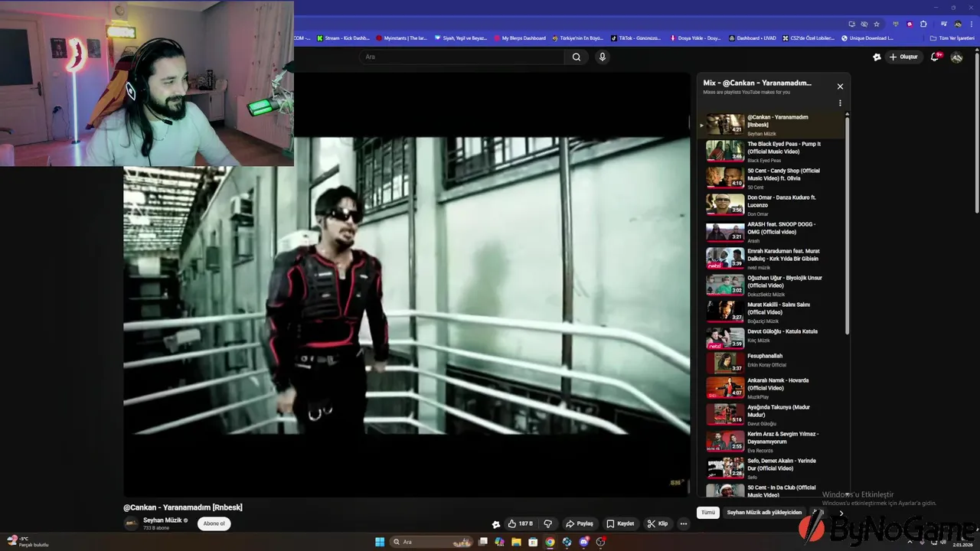
Task: Open YouTube notifications bell
Action: click(936, 57)
